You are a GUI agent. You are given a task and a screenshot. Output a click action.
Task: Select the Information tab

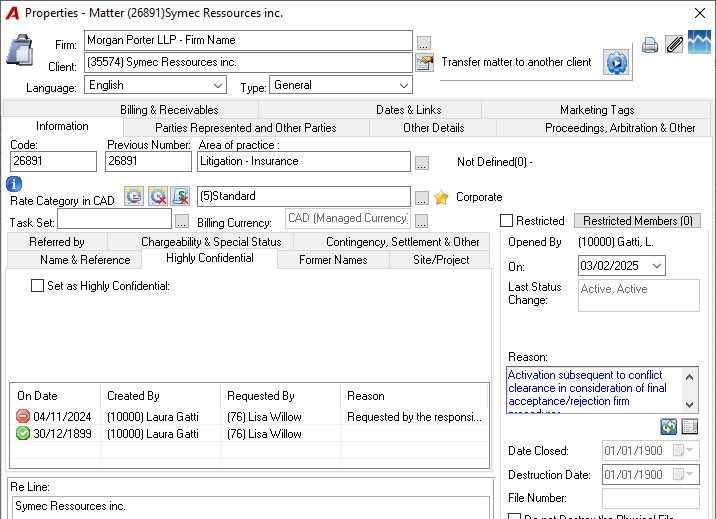(x=62, y=126)
